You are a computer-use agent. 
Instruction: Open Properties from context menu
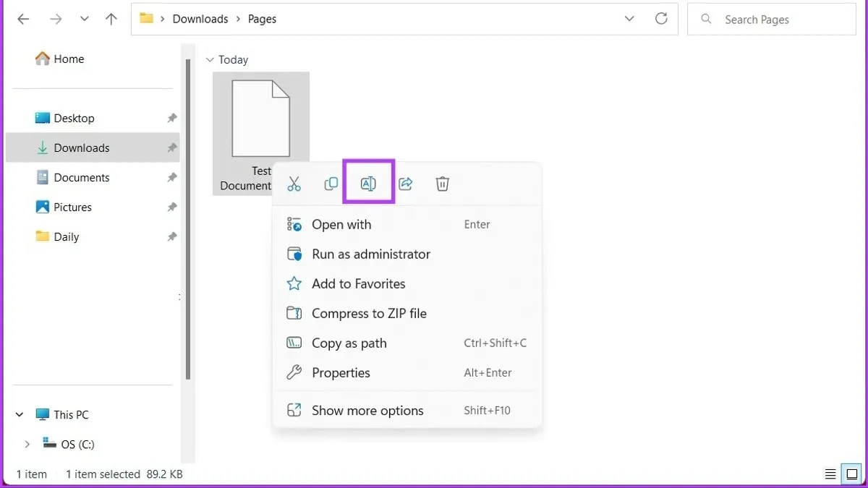(x=407, y=373)
